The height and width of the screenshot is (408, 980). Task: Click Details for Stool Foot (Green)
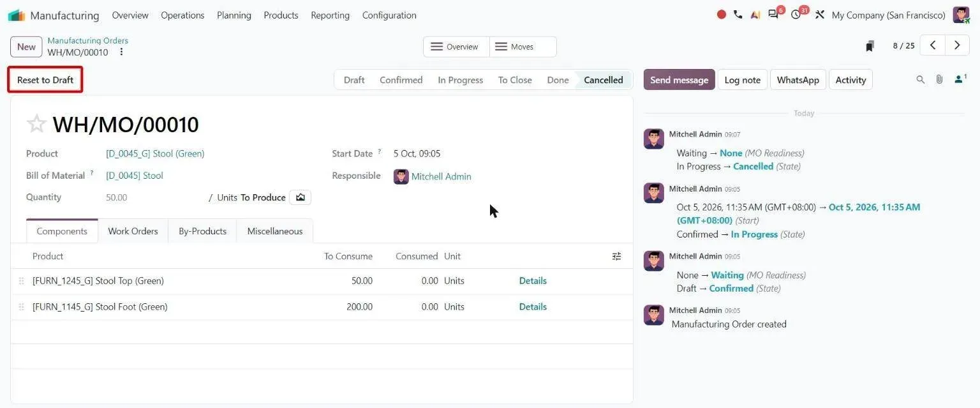[533, 307]
